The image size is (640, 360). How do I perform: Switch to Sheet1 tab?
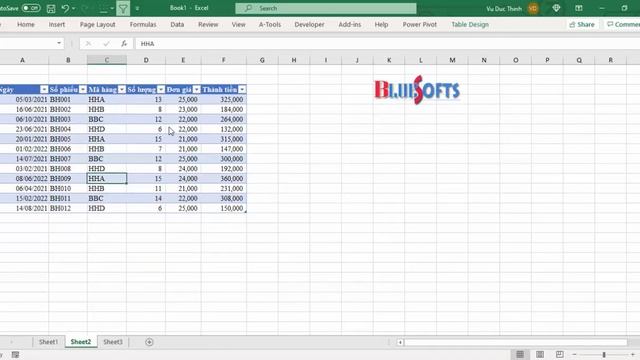(x=48, y=342)
